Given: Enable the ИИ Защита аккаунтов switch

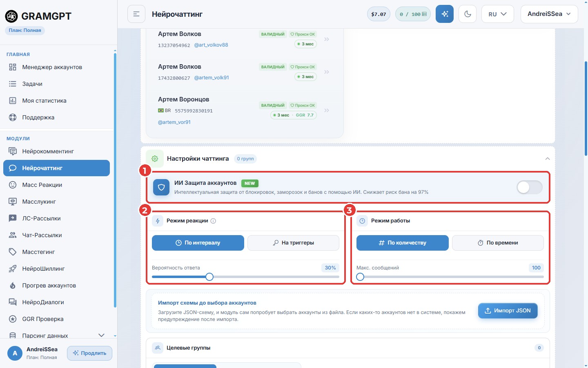Looking at the screenshot, I should click(x=529, y=187).
